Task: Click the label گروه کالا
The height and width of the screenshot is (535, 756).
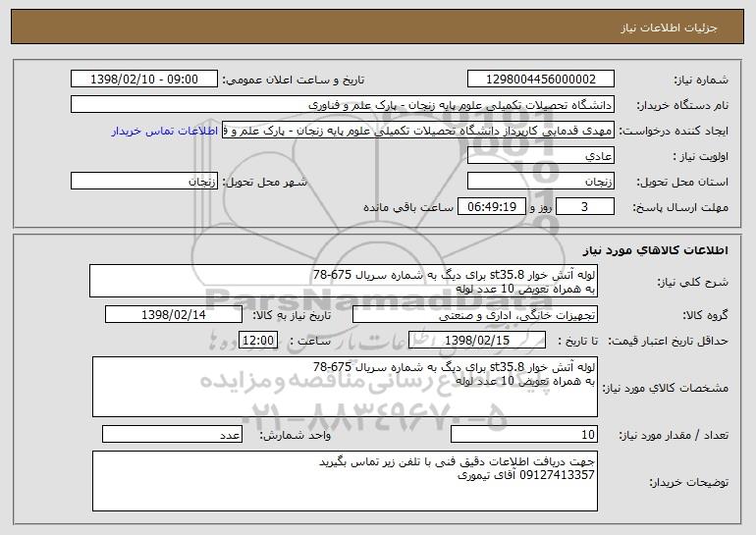Action: tap(705, 316)
